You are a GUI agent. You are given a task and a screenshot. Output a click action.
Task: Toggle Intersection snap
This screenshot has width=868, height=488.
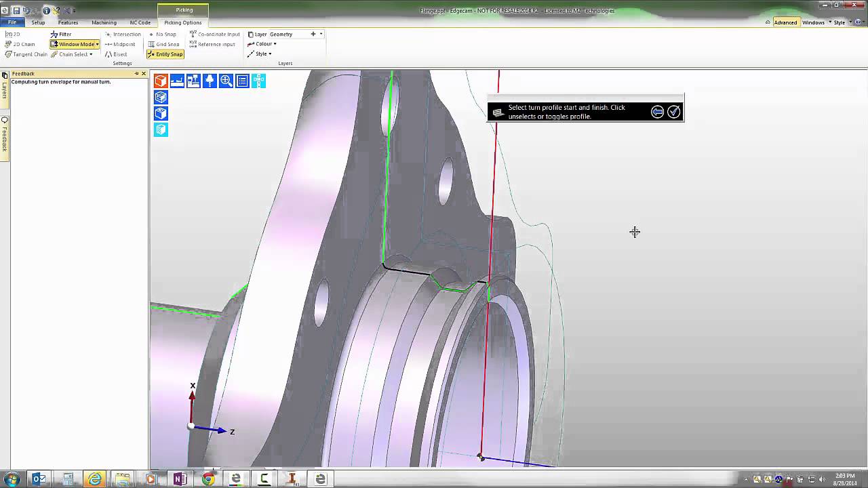[x=123, y=34]
